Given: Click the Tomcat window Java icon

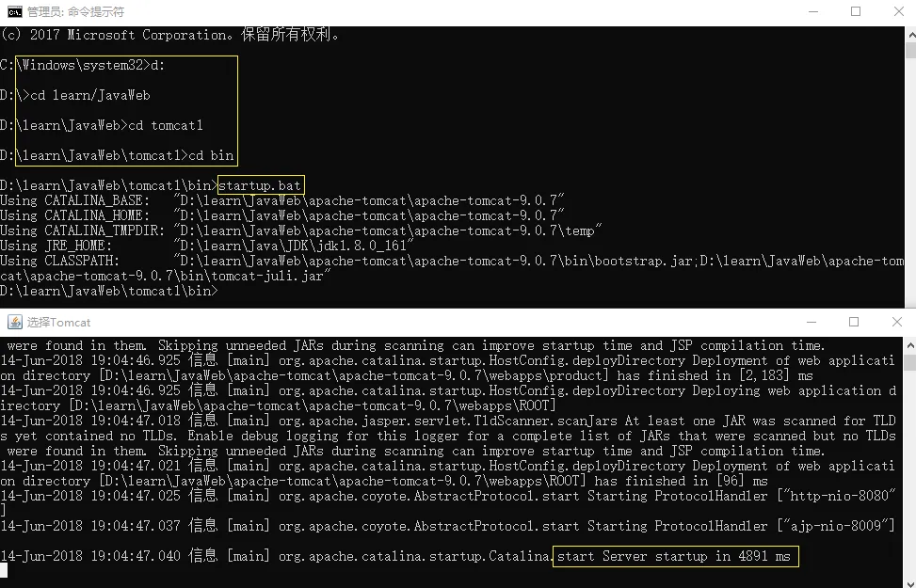Looking at the screenshot, I should click(14, 322).
